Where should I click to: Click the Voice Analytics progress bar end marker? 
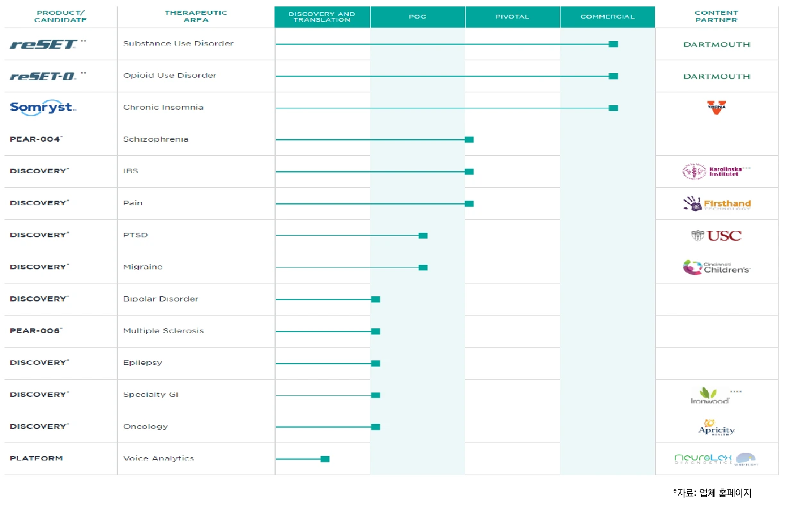(325, 459)
